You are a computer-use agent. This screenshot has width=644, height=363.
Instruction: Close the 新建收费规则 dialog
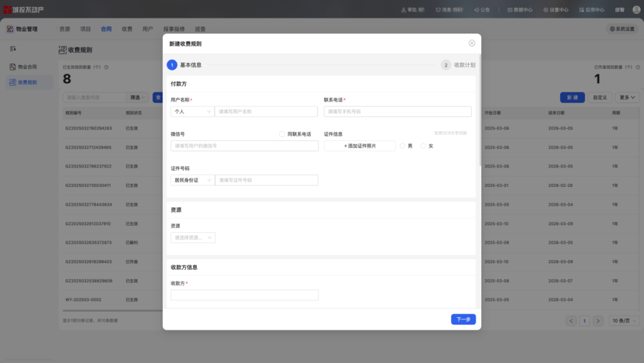pos(472,43)
